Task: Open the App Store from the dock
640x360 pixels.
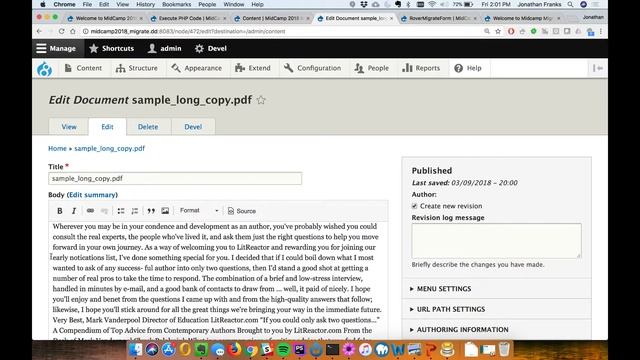Action: (168, 349)
